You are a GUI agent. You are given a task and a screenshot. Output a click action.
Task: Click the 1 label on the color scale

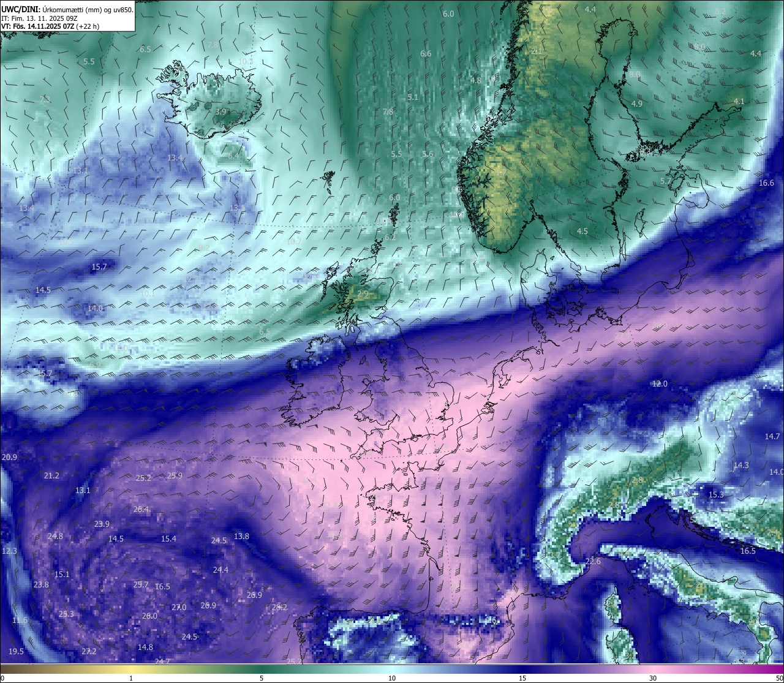point(131,678)
